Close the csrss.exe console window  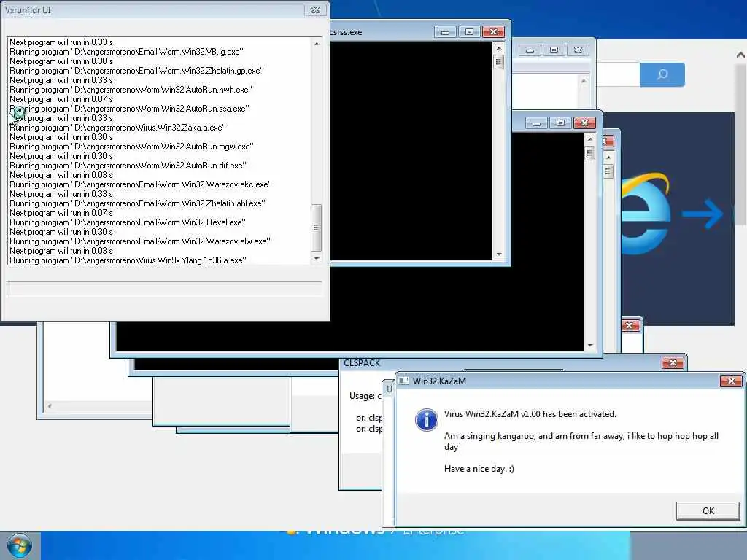tap(494, 32)
